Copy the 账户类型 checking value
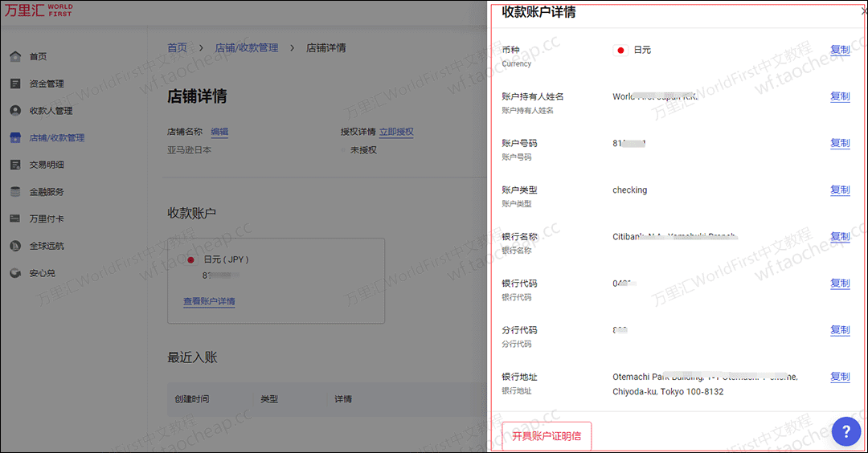 pos(840,190)
